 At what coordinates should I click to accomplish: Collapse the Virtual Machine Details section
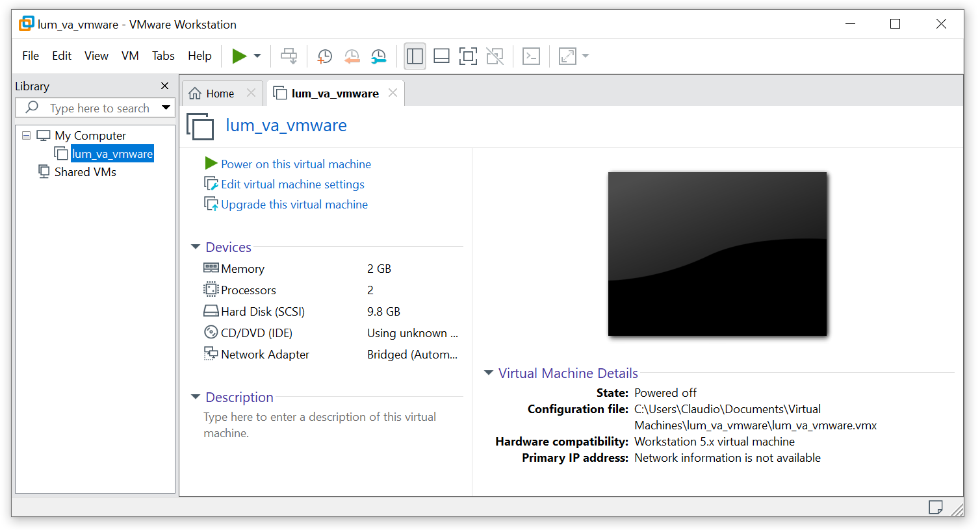tap(489, 373)
